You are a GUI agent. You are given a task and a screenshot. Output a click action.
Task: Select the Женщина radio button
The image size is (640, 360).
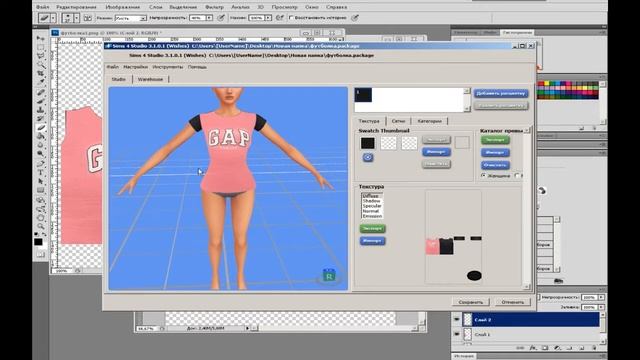[x=484, y=176]
